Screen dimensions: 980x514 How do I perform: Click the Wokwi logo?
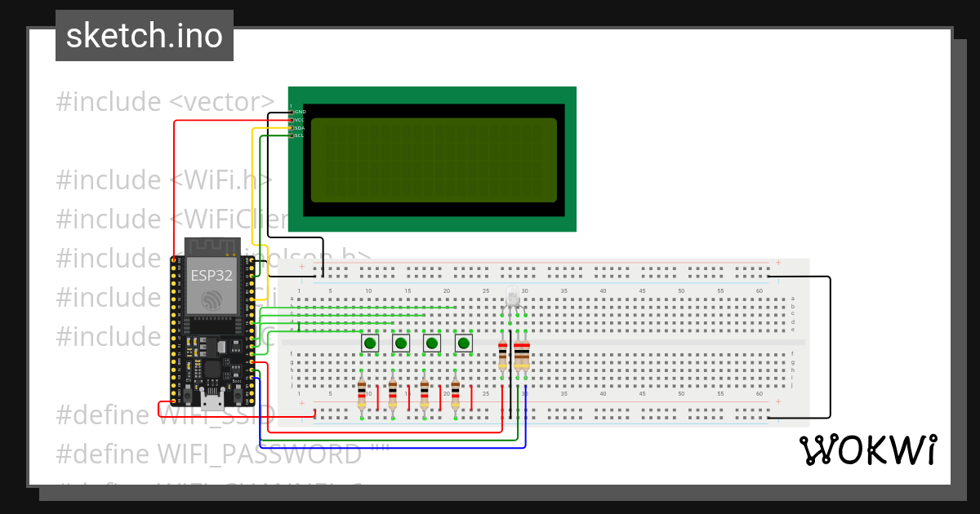point(870,449)
